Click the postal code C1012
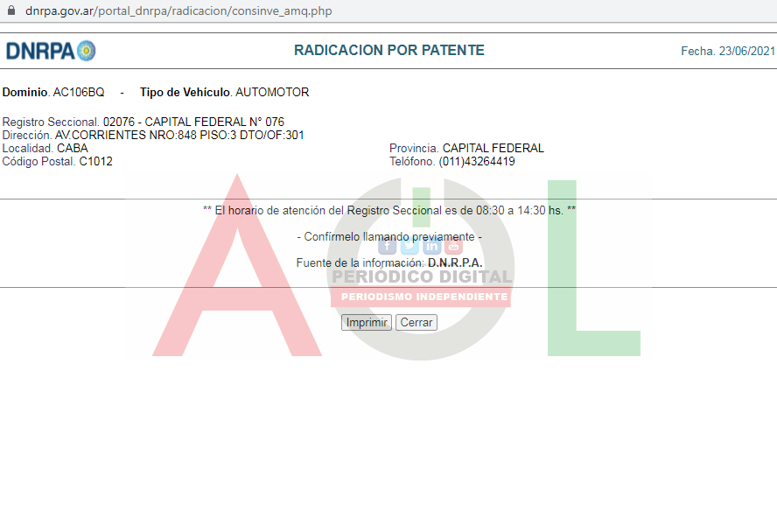Viewport: 777px width, 532px height. 95,162
